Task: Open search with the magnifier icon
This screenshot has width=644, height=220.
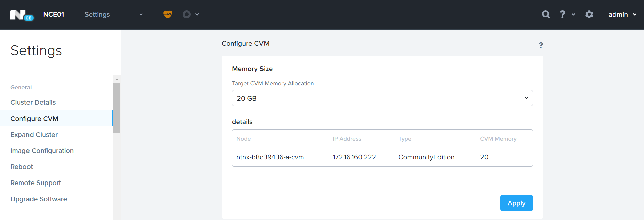Action: (x=546, y=14)
